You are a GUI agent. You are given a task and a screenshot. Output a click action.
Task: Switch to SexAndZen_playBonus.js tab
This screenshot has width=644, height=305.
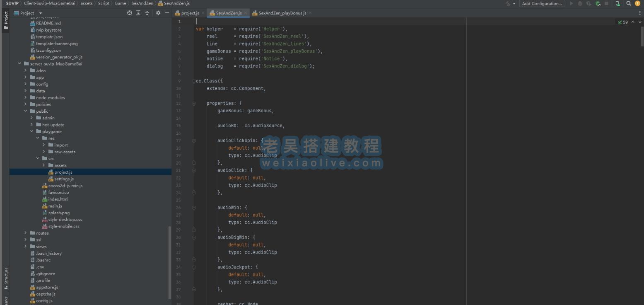[282, 13]
